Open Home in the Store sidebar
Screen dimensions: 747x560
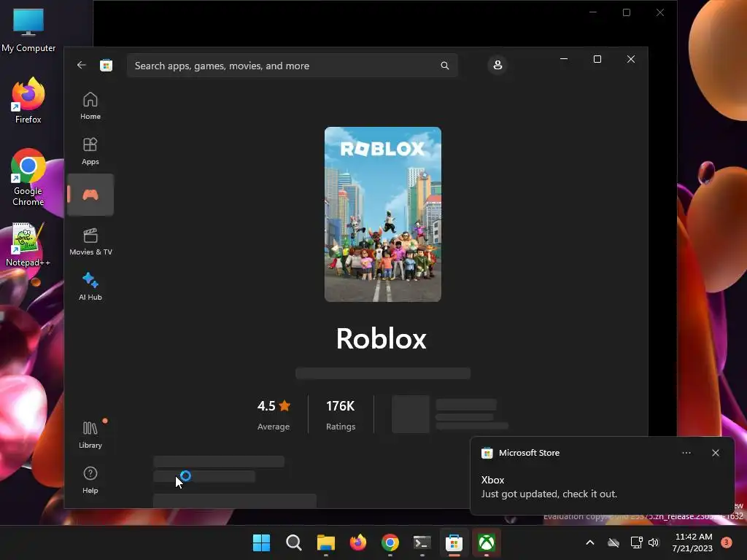point(90,106)
